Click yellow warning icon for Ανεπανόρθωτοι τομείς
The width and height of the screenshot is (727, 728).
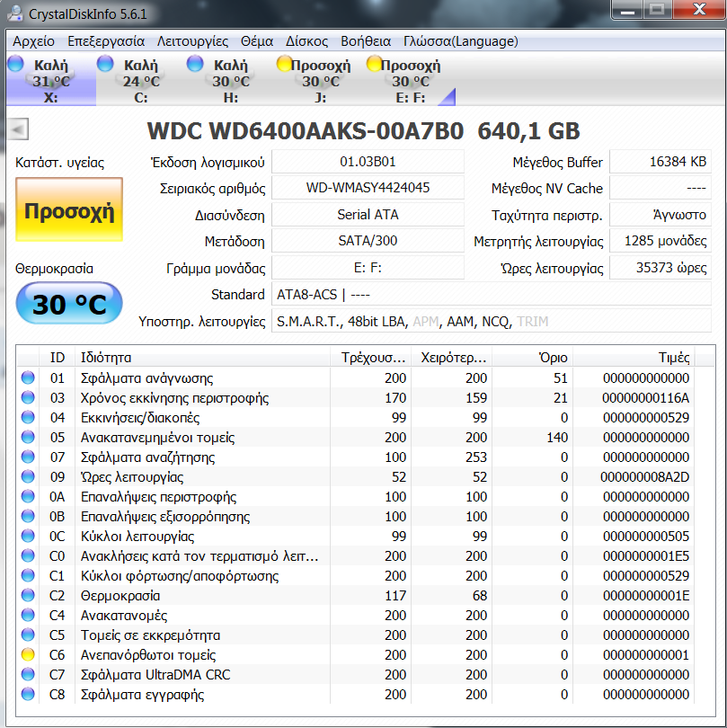(28, 654)
